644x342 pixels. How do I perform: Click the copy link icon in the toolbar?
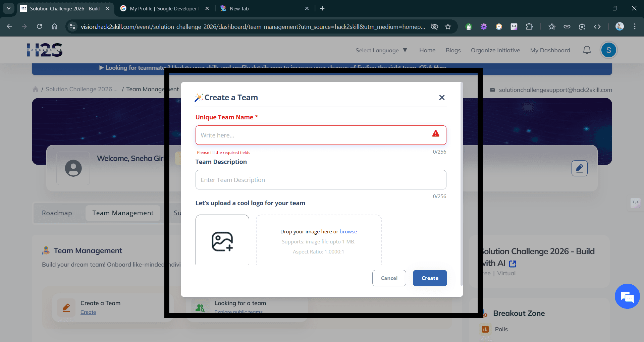click(x=567, y=26)
